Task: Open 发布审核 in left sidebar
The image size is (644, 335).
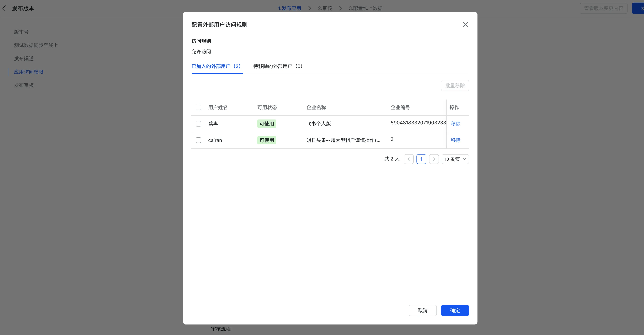Action: (24, 85)
